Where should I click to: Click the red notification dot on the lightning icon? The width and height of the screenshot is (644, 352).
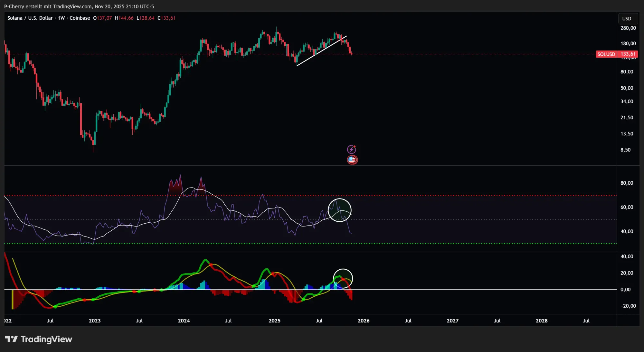[x=355, y=146]
